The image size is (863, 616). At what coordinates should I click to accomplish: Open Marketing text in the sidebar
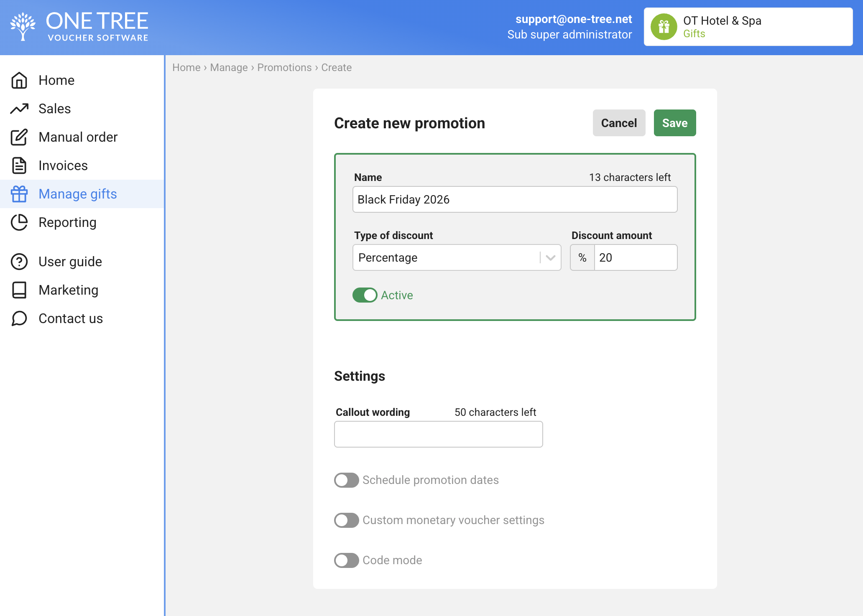[69, 290]
